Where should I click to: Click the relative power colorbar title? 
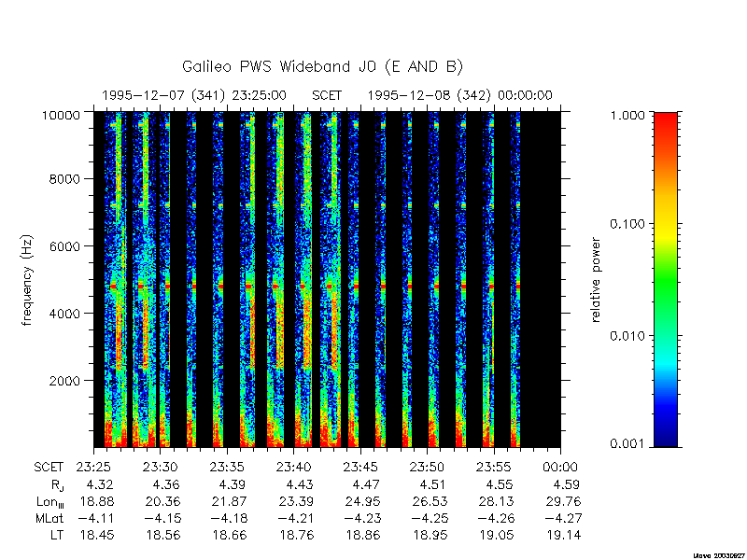596,280
